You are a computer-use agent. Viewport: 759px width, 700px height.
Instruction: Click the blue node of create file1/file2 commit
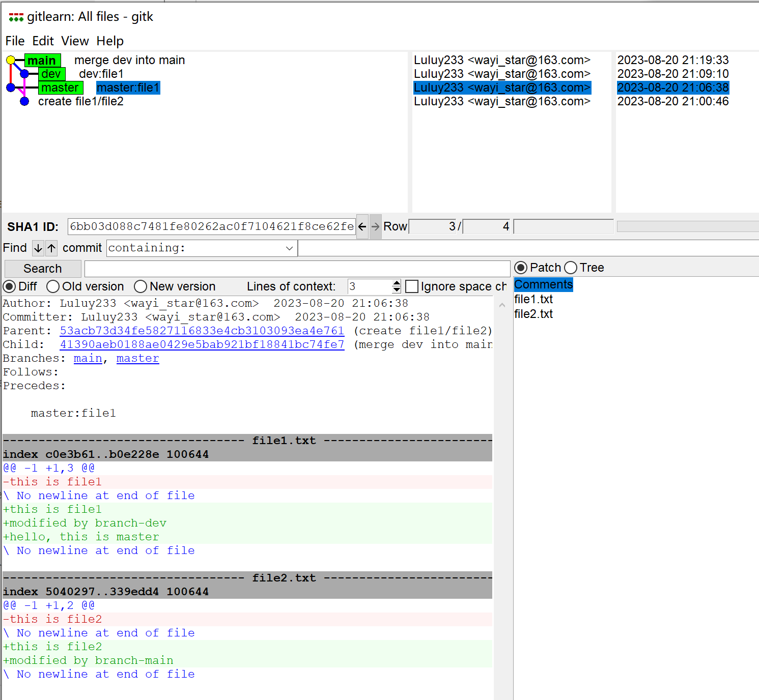(x=24, y=102)
